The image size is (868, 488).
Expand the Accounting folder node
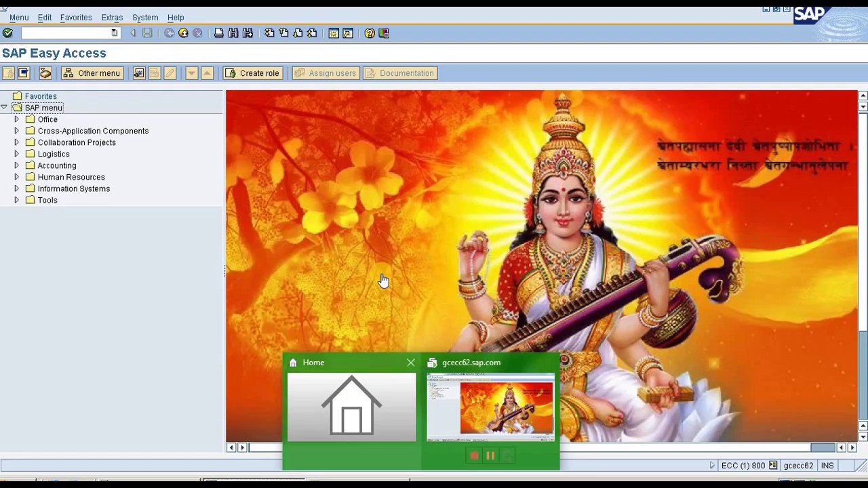tap(16, 165)
